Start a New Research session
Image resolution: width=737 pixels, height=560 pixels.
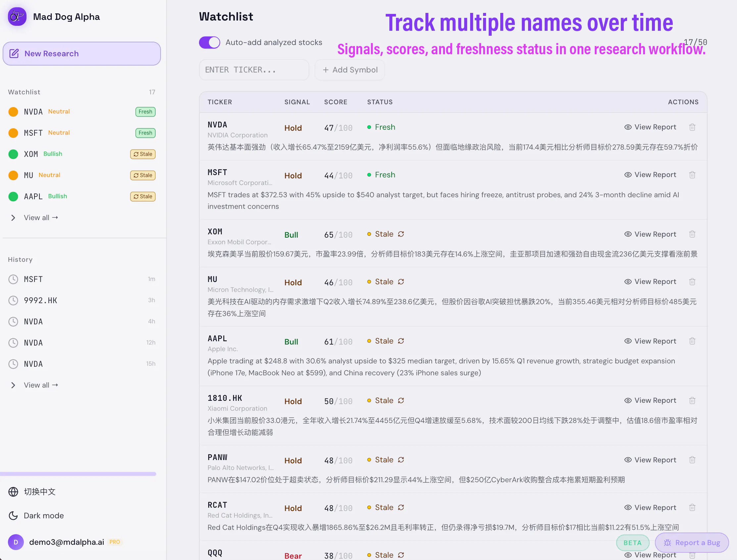(82, 54)
